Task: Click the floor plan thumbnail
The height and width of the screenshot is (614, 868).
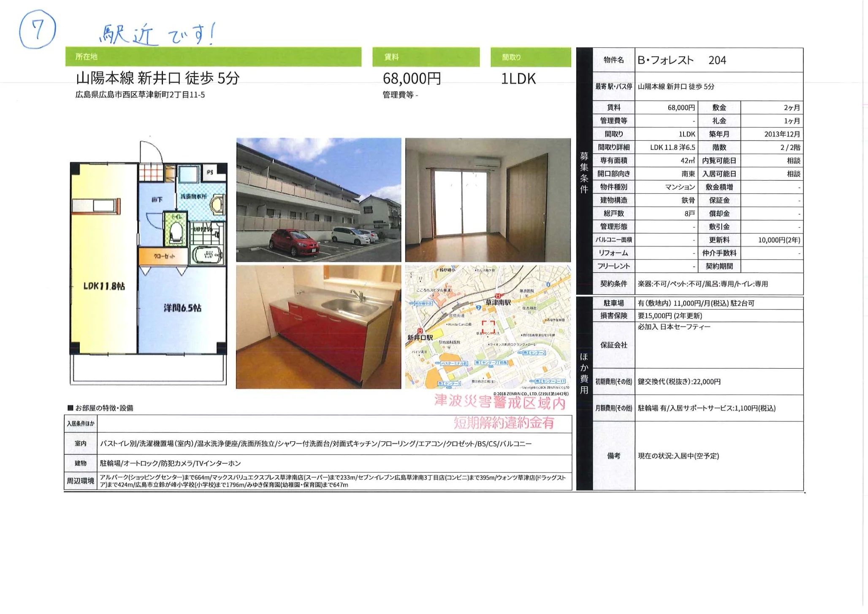Action: 148,262
